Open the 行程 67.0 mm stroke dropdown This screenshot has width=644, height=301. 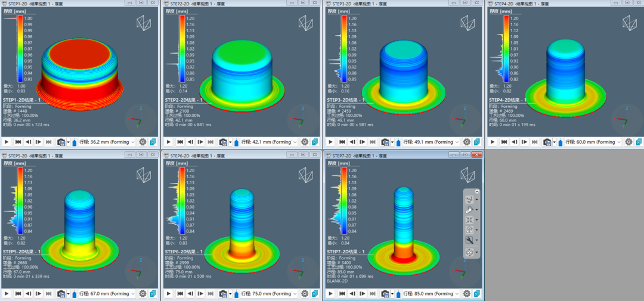[107, 294]
